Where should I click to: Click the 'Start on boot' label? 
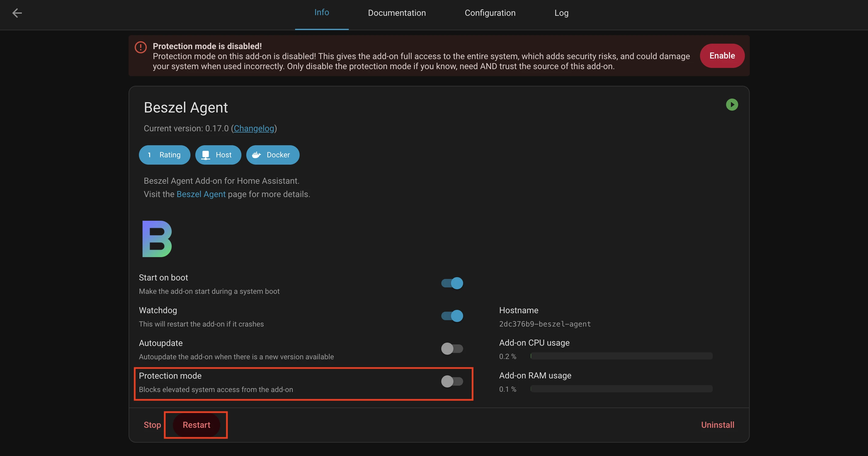click(163, 277)
